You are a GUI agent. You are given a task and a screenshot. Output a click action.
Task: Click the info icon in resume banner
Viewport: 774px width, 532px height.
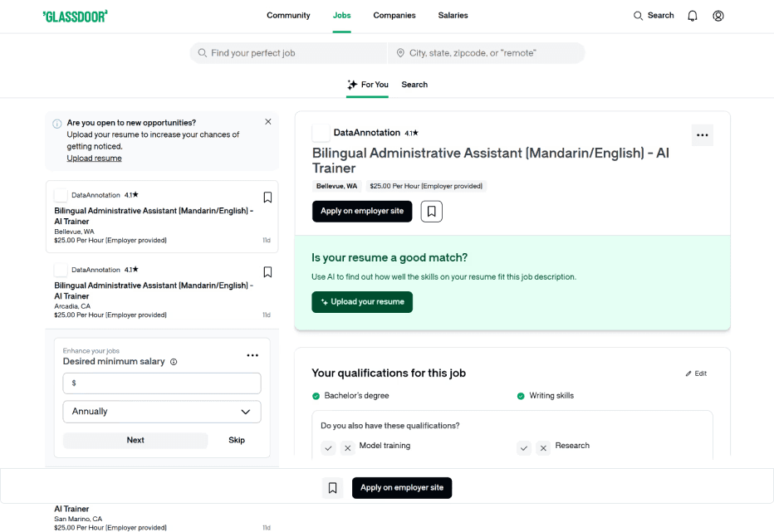click(57, 124)
